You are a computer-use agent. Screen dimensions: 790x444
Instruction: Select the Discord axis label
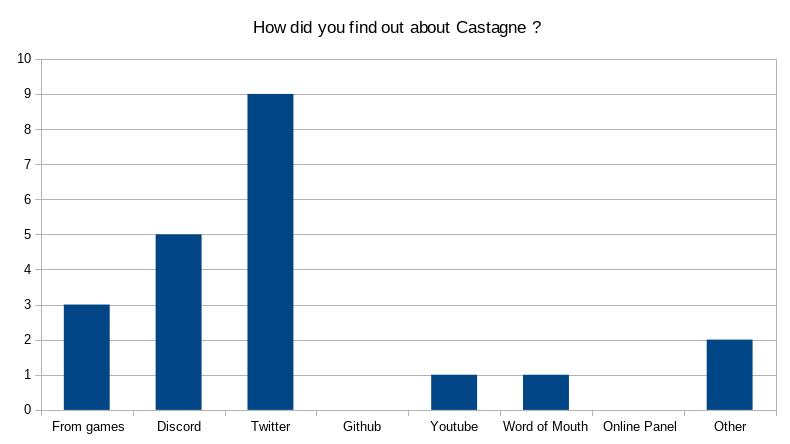[x=179, y=426]
